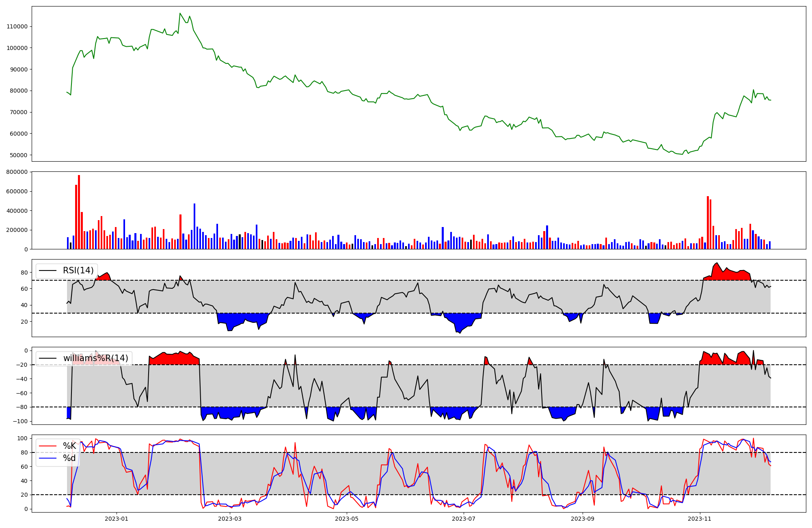The height and width of the screenshot is (528, 812).
Task: Click the highest peak of the green price line
Action: click(180, 13)
